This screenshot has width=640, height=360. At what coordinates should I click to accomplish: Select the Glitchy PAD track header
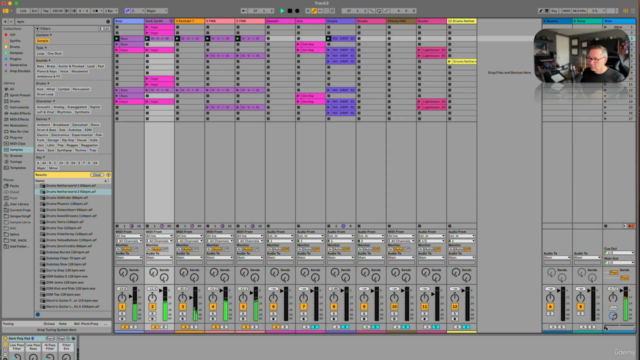click(401, 21)
